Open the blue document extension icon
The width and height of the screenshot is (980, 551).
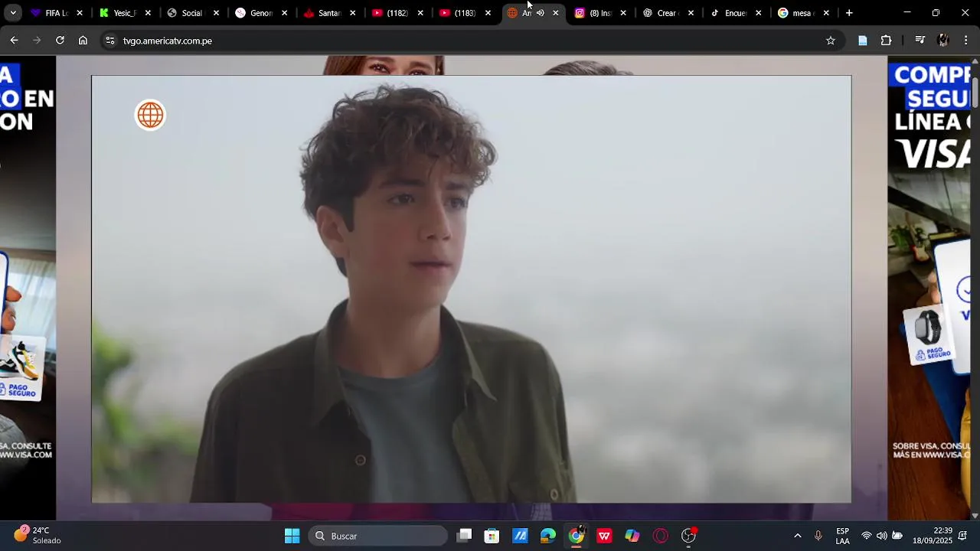(863, 41)
